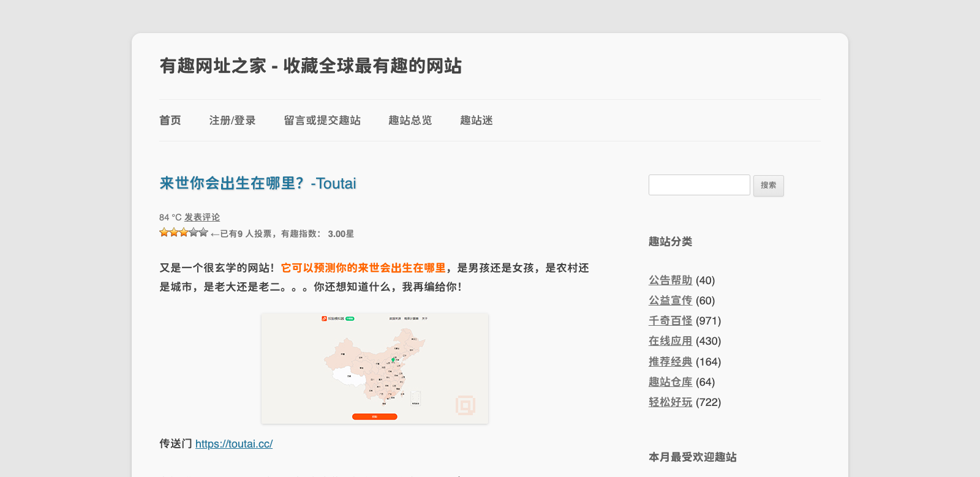Browse the 千奇百怪 category

[670, 321]
